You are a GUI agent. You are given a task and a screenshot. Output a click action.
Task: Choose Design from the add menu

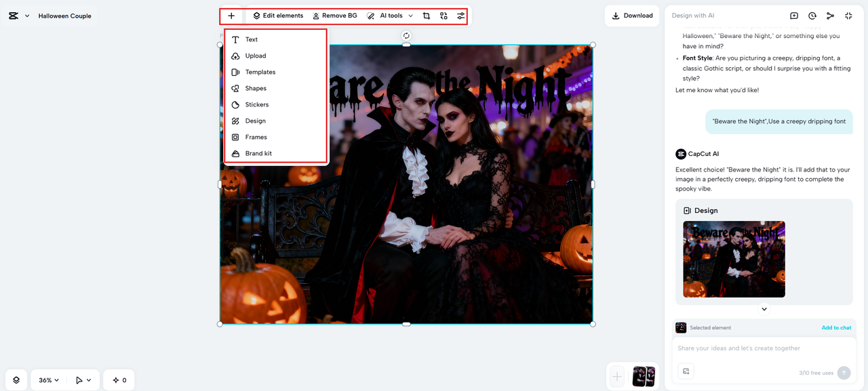[x=276, y=121]
